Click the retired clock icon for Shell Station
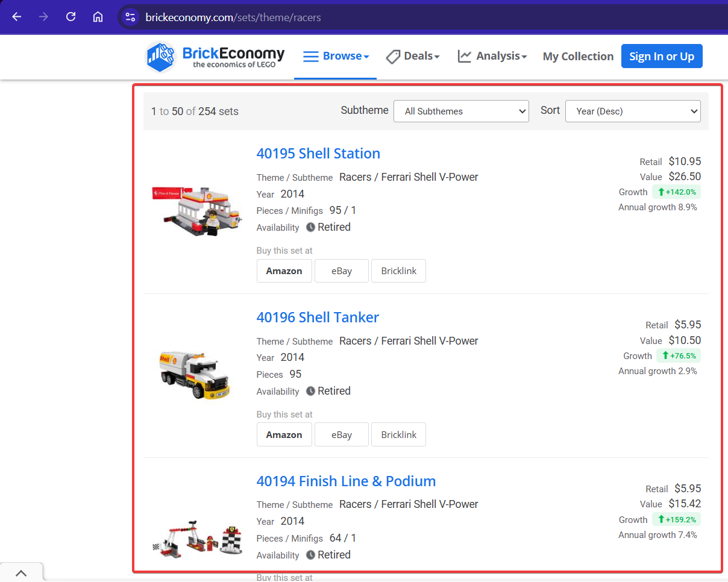The width and height of the screenshot is (728, 582). [310, 227]
